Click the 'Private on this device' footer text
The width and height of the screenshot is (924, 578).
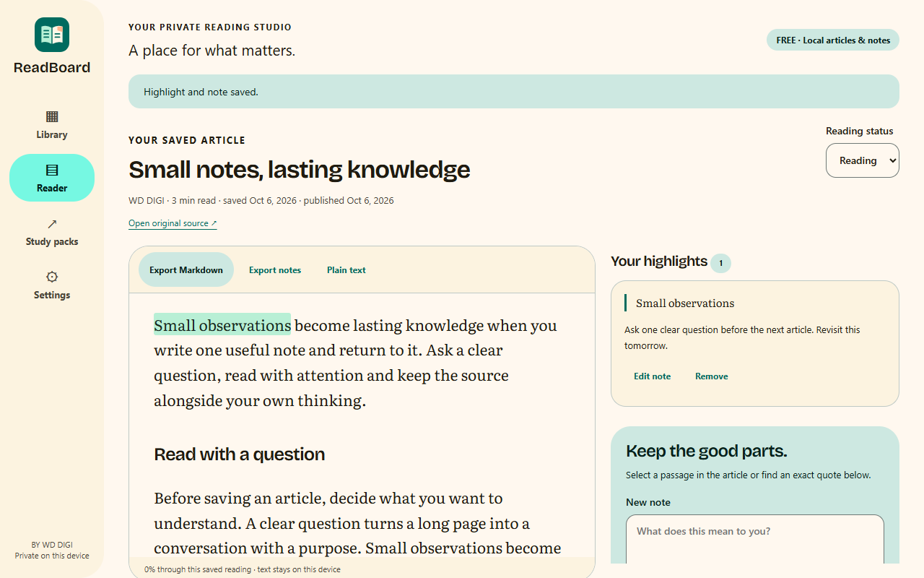[x=52, y=556]
